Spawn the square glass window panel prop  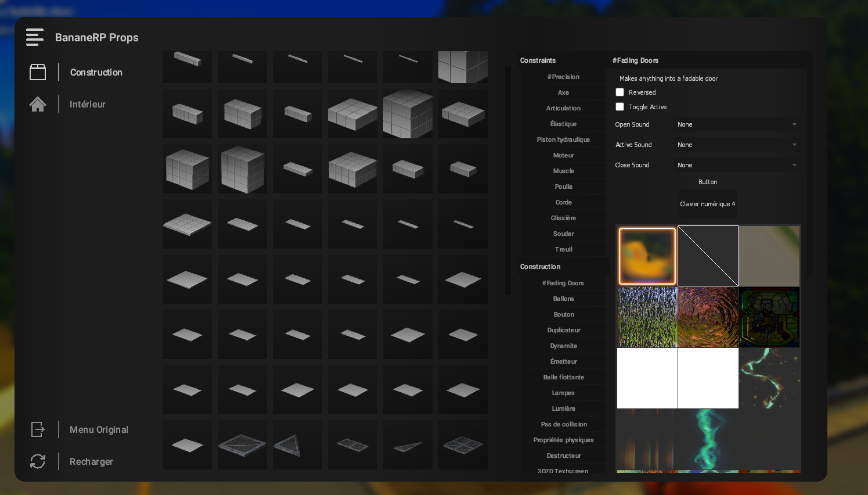click(x=242, y=444)
